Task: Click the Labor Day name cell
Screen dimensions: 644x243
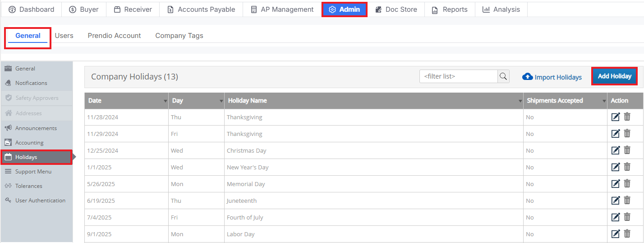Action: click(374, 234)
